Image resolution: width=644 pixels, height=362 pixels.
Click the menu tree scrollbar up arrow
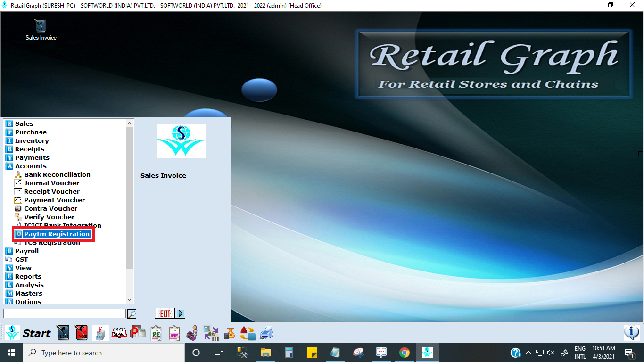(x=130, y=123)
